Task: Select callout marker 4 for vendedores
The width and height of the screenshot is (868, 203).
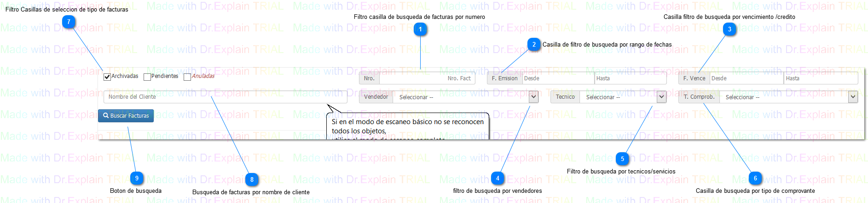Action: (498, 178)
